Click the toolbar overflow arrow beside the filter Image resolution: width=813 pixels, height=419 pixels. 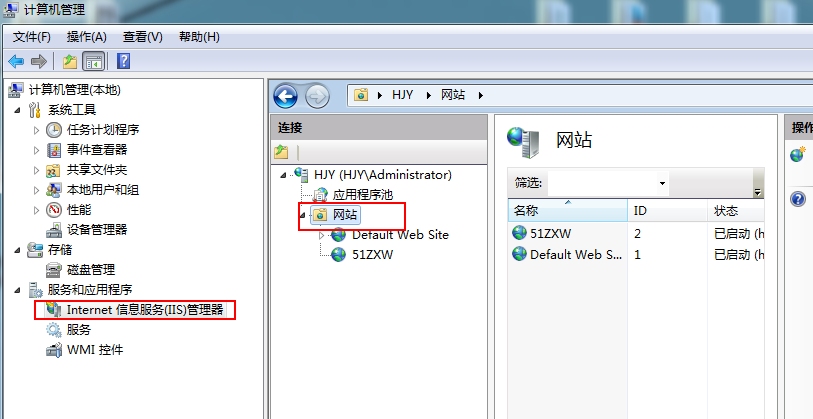[758, 192]
